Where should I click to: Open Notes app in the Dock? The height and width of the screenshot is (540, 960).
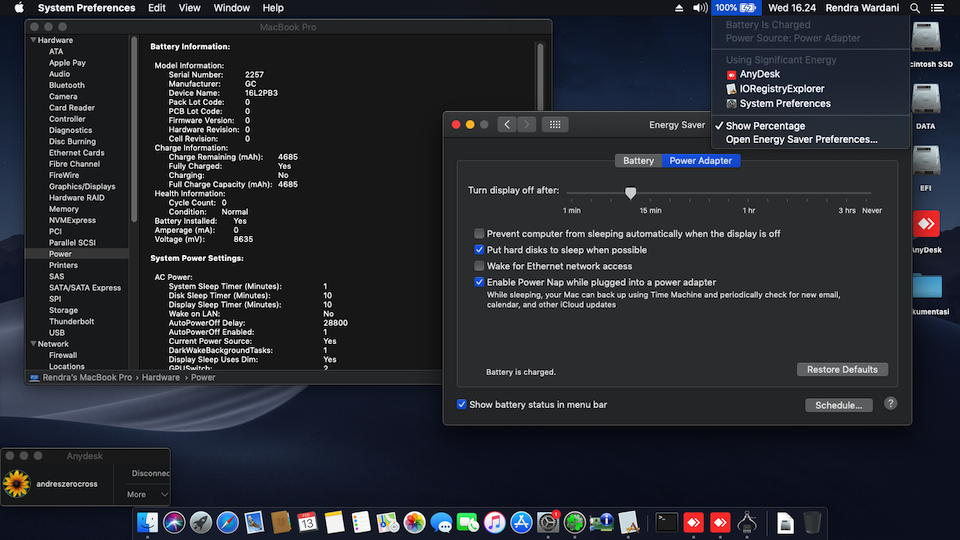point(334,522)
